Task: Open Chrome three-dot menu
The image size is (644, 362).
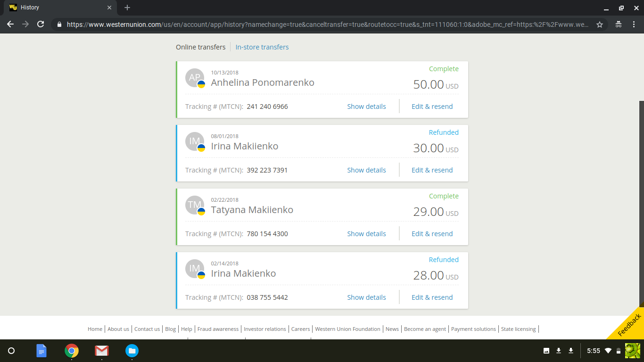Action: 634,25
